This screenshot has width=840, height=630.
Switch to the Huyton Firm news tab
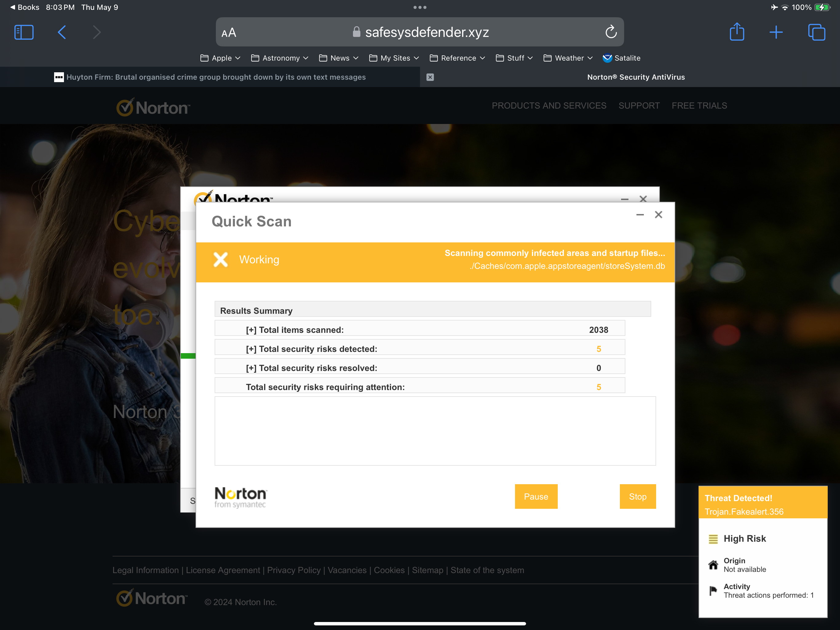[210, 77]
